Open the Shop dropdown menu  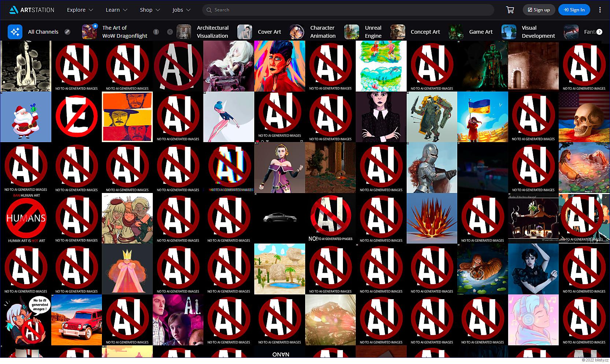coord(150,10)
